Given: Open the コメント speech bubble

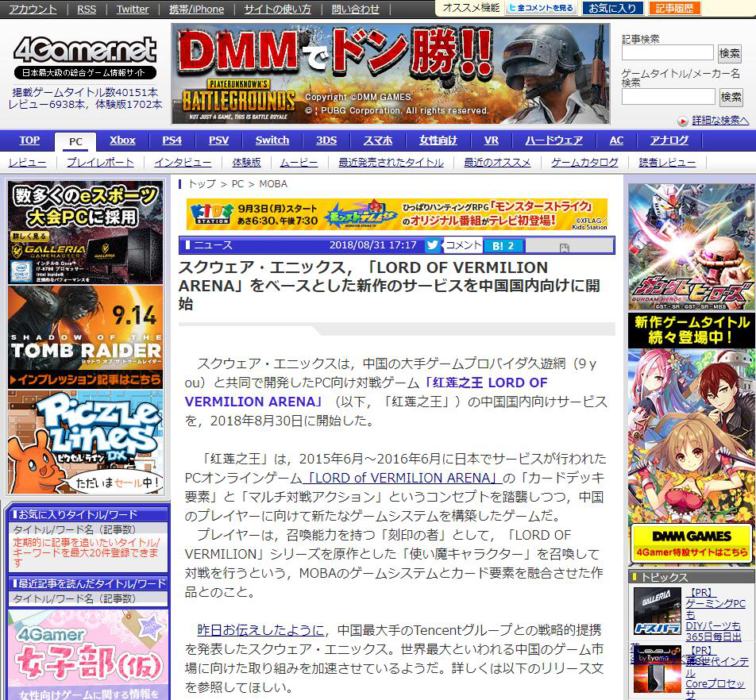Looking at the screenshot, I should tap(464, 245).
